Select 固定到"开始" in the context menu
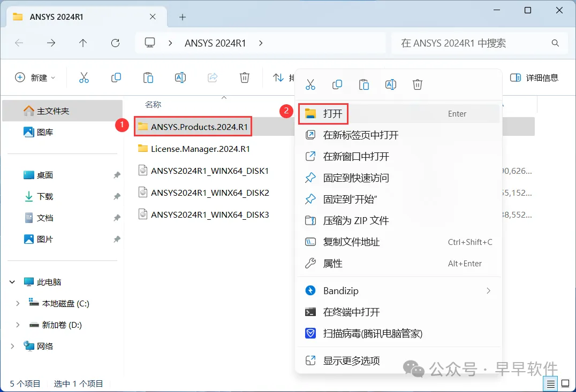 tap(399, 199)
